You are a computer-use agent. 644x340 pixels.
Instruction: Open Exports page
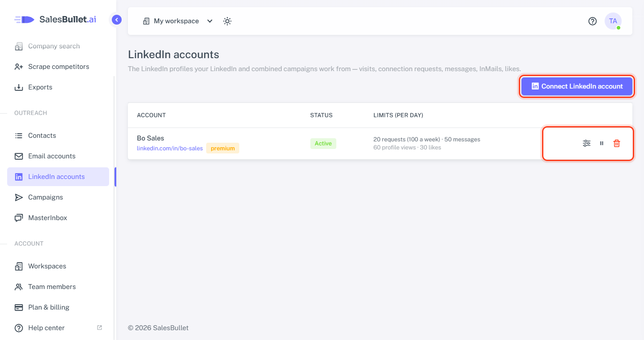coord(58,87)
